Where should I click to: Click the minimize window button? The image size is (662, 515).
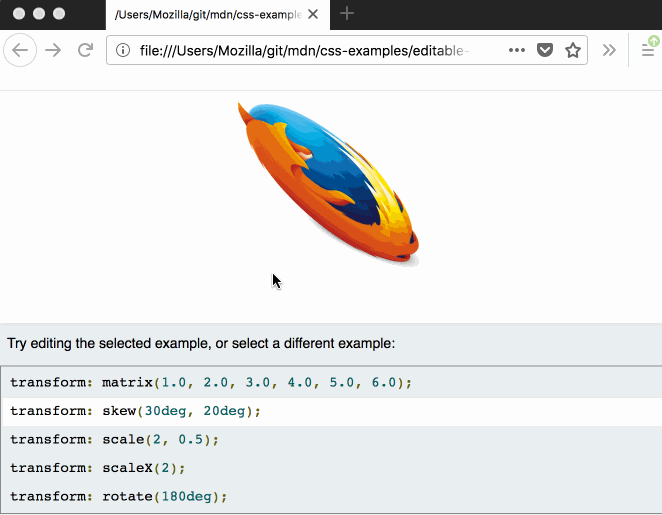(39, 14)
